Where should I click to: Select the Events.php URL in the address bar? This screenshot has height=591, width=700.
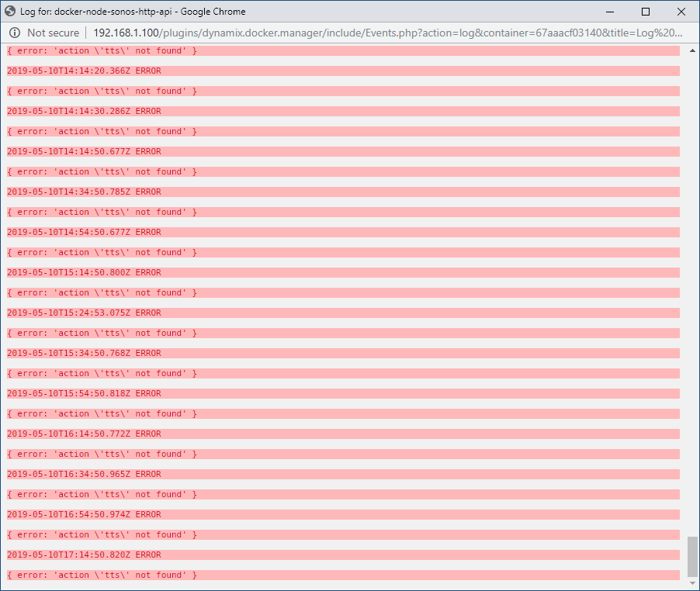point(387,33)
